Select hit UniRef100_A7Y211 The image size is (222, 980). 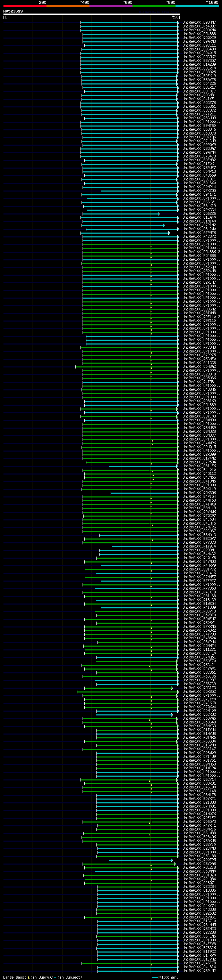[x=199, y=114]
